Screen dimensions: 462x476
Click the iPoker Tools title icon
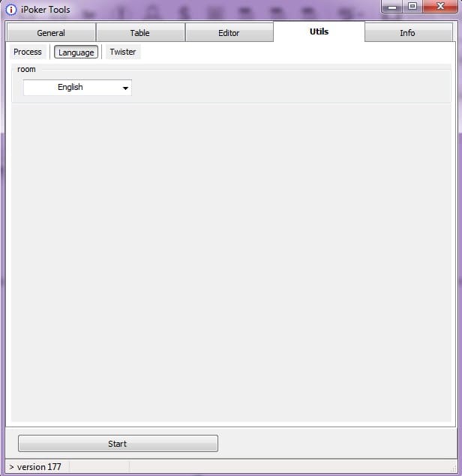pyautogui.click(x=11, y=10)
